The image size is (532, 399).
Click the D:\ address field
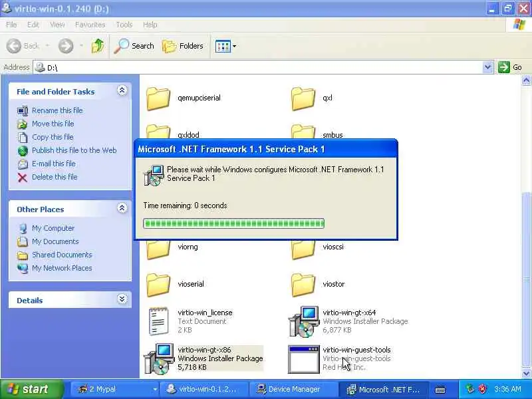click(258, 67)
